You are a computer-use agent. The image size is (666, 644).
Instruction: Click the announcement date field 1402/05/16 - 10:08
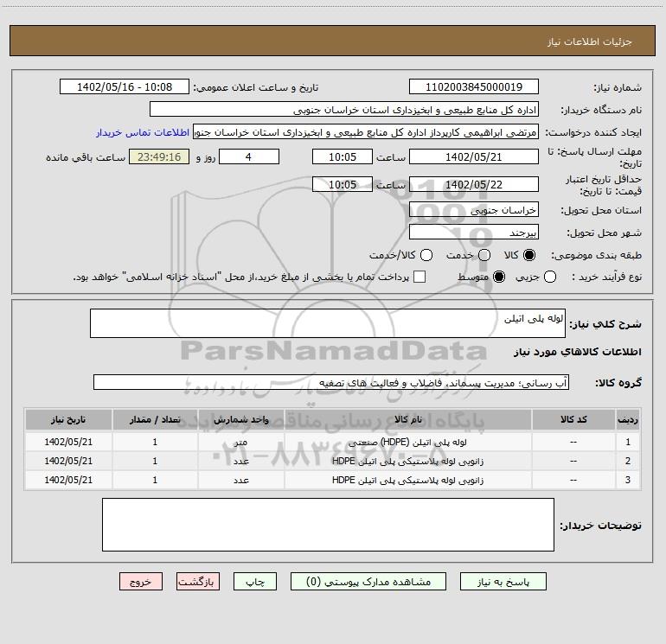(125, 87)
